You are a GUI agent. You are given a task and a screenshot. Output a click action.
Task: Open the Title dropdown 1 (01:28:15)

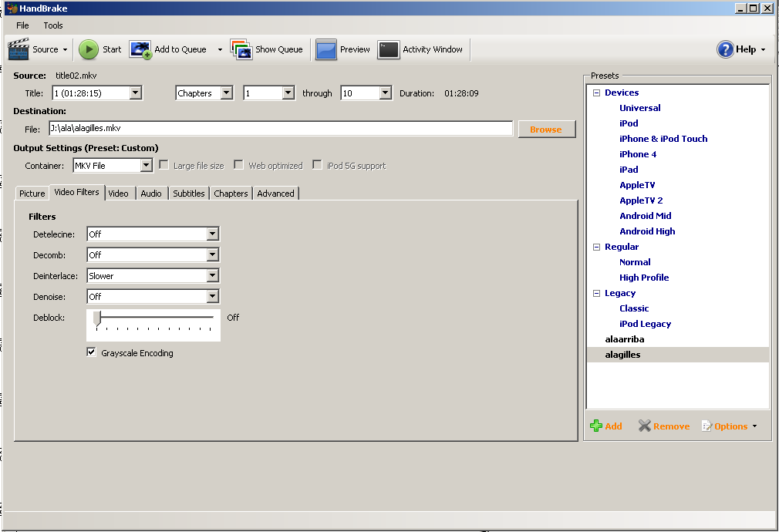(x=135, y=93)
